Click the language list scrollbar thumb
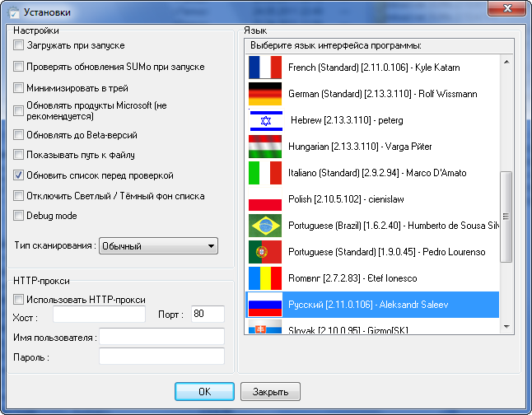The width and height of the screenshot is (532, 415). (x=506, y=217)
